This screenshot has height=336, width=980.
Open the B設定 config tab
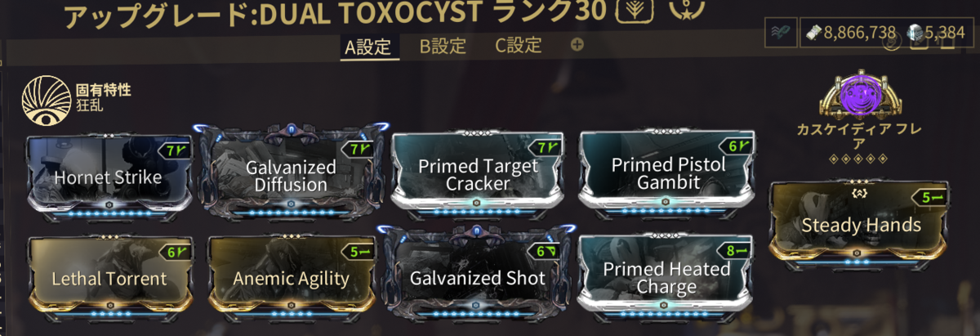443,46
